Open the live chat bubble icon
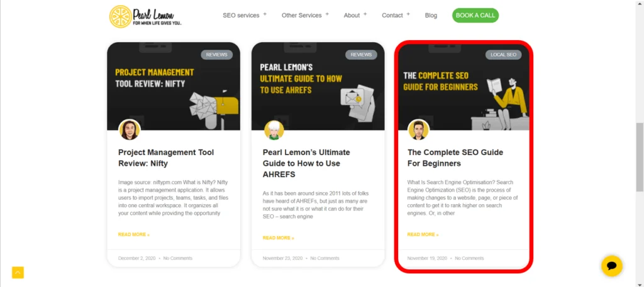The width and height of the screenshot is (644, 287). click(x=611, y=266)
